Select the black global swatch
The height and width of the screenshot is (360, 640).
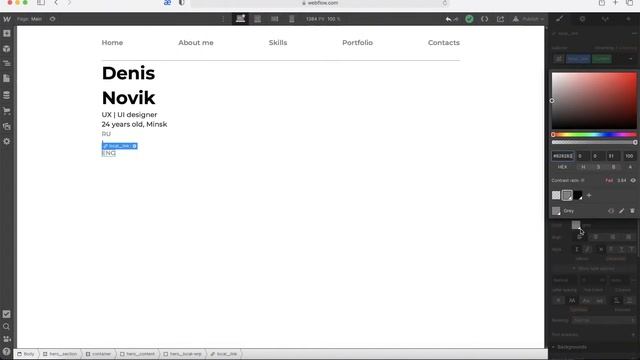(x=578, y=196)
